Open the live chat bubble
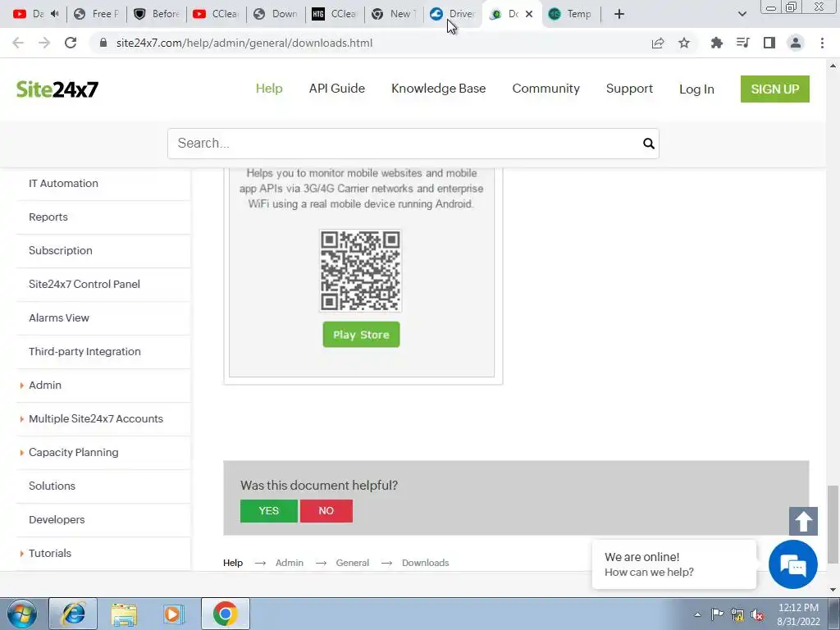This screenshot has height=630, width=840. pos(793,564)
